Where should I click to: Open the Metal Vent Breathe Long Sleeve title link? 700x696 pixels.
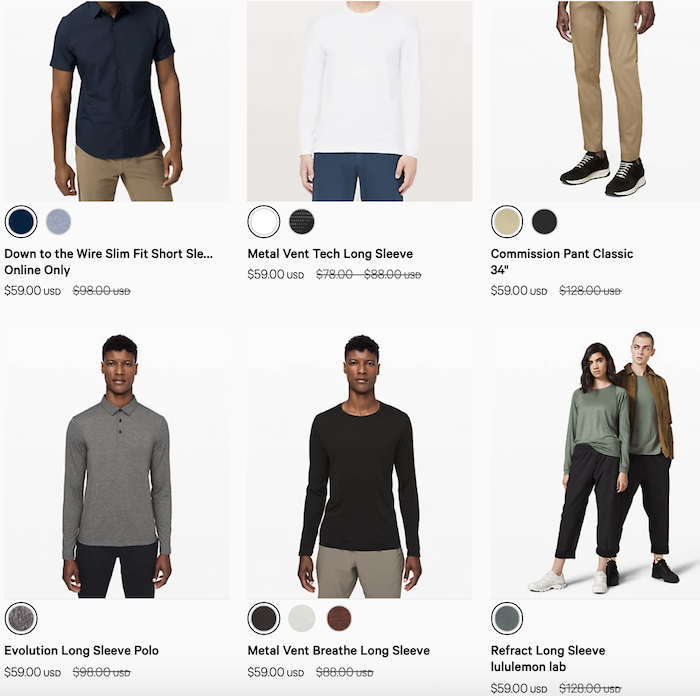point(338,650)
